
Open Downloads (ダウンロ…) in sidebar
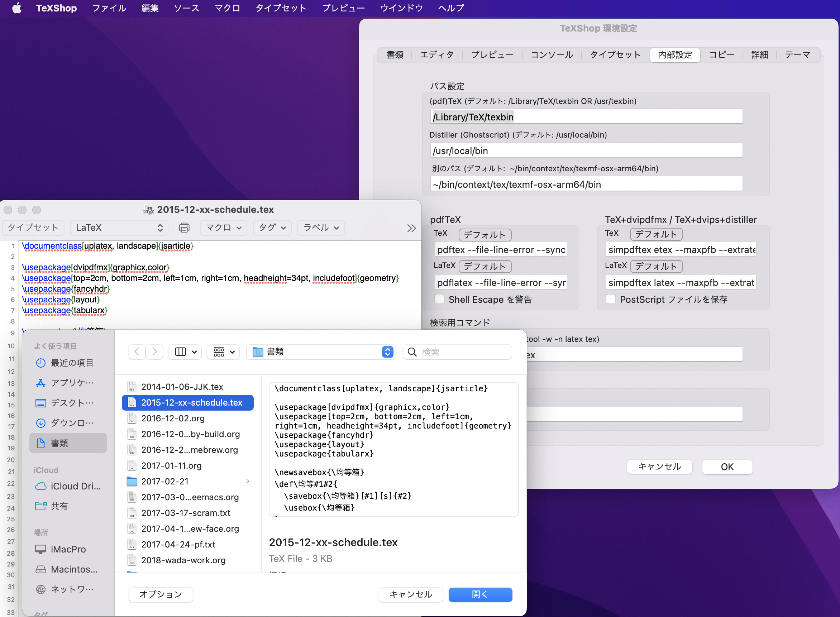68,423
